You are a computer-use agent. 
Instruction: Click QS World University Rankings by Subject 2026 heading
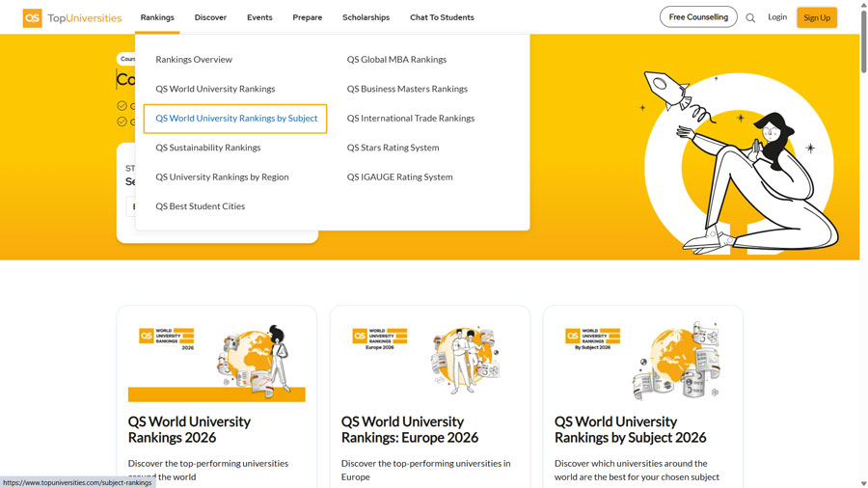point(631,429)
